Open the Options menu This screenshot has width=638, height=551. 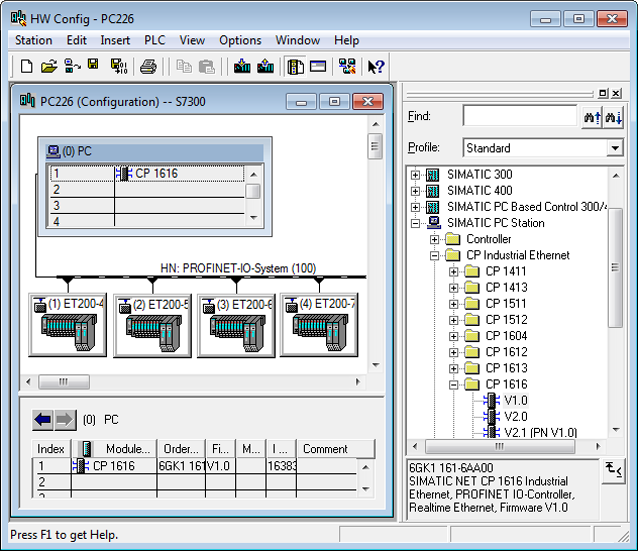pos(240,40)
